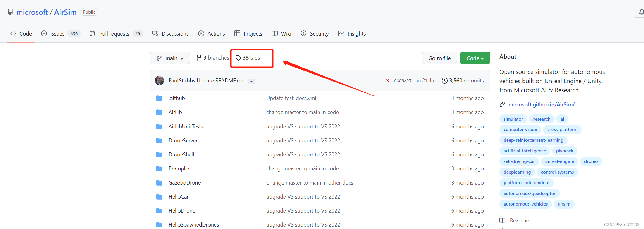Click the DroneShell folder icon
The height and width of the screenshot is (229, 644).
coord(159,154)
